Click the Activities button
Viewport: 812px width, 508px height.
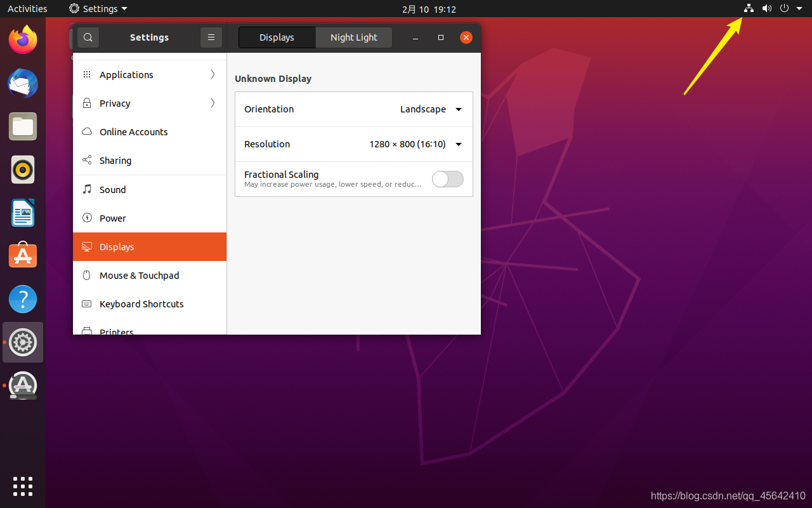click(27, 9)
